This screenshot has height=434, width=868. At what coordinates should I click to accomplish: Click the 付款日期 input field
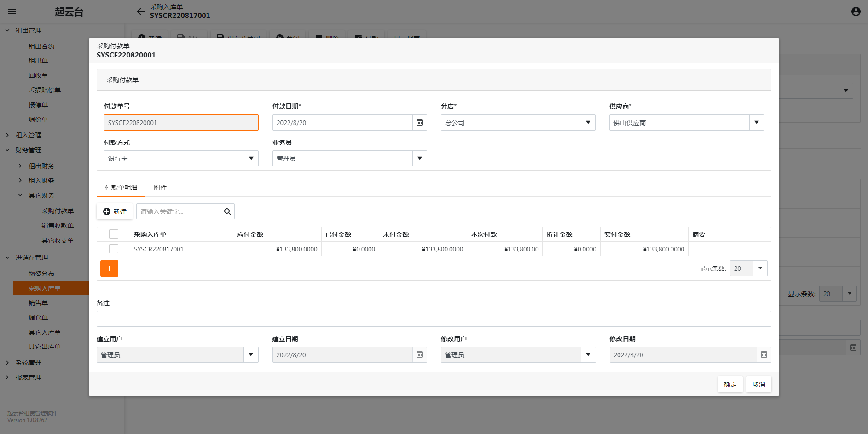342,122
